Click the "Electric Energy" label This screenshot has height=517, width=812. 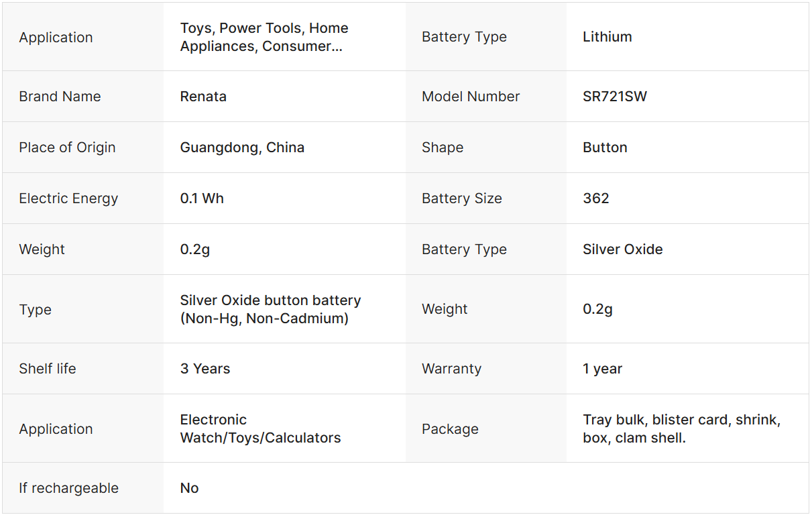click(x=68, y=198)
